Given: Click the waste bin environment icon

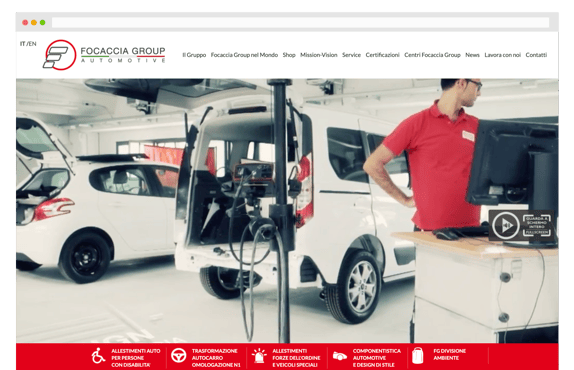Looking at the screenshot, I should pyautogui.click(x=418, y=356).
